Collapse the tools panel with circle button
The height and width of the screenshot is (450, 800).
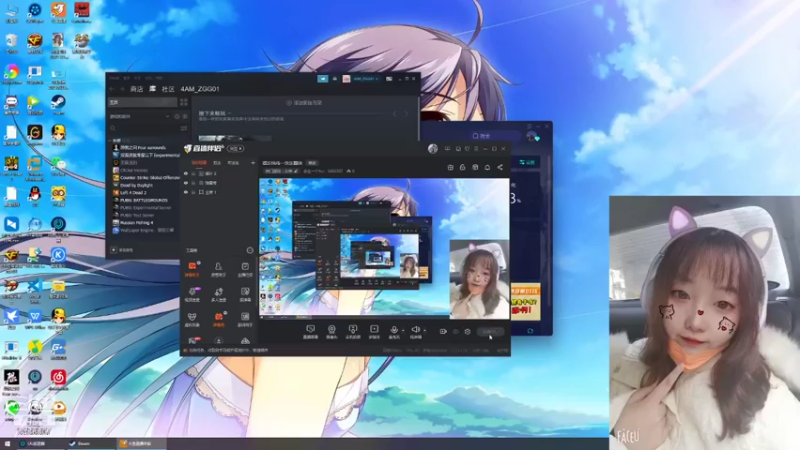click(250, 251)
